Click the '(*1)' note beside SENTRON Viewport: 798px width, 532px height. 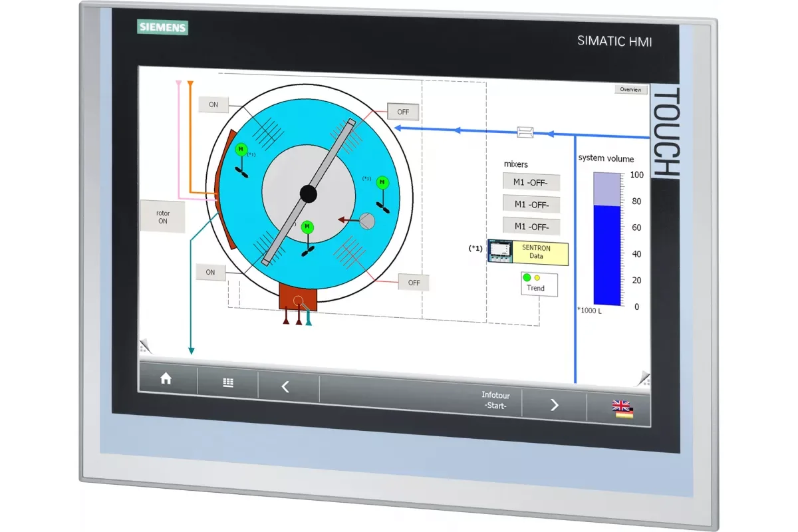click(x=476, y=249)
